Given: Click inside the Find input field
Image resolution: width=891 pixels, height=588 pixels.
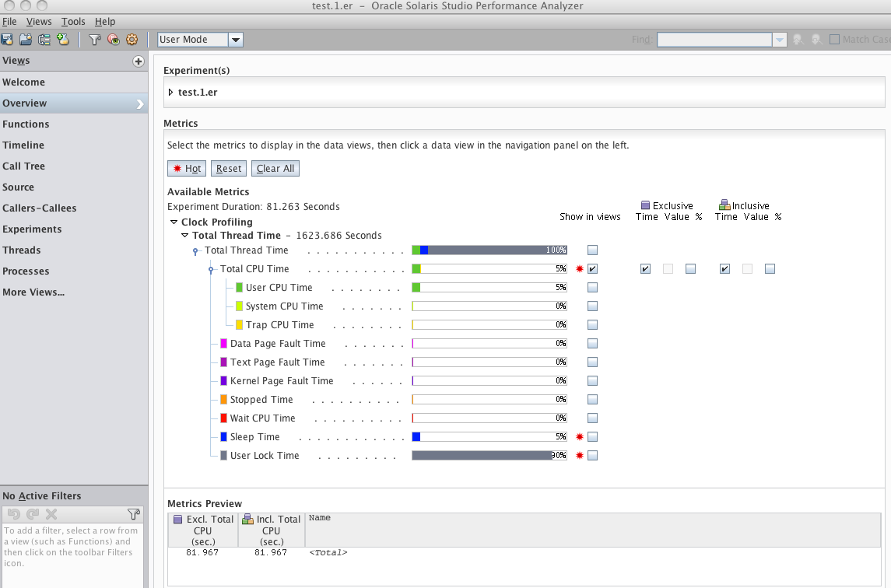Looking at the screenshot, I should click(715, 40).
